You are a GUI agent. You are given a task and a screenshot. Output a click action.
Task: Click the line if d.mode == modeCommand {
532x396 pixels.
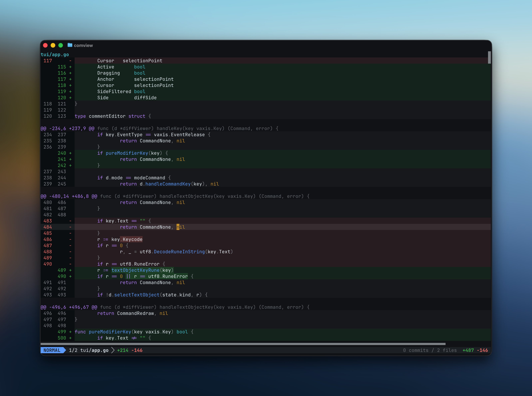click(x=265, y=178)
